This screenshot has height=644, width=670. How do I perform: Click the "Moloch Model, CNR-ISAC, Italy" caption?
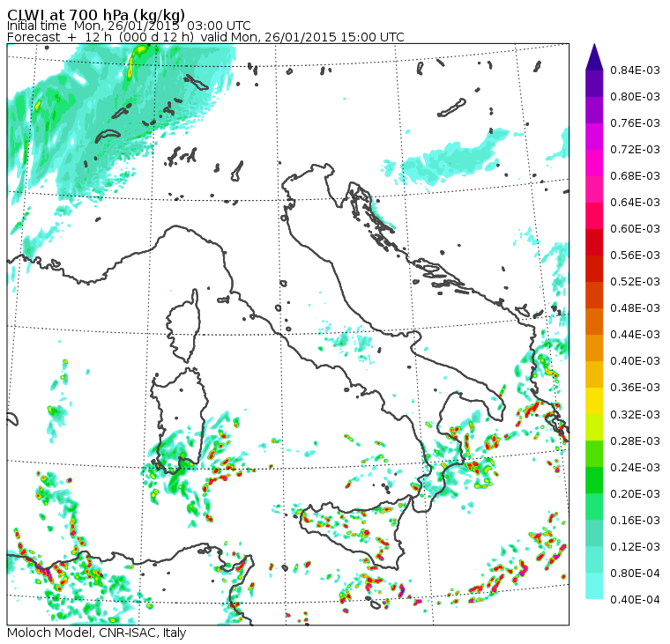point(97,633)
